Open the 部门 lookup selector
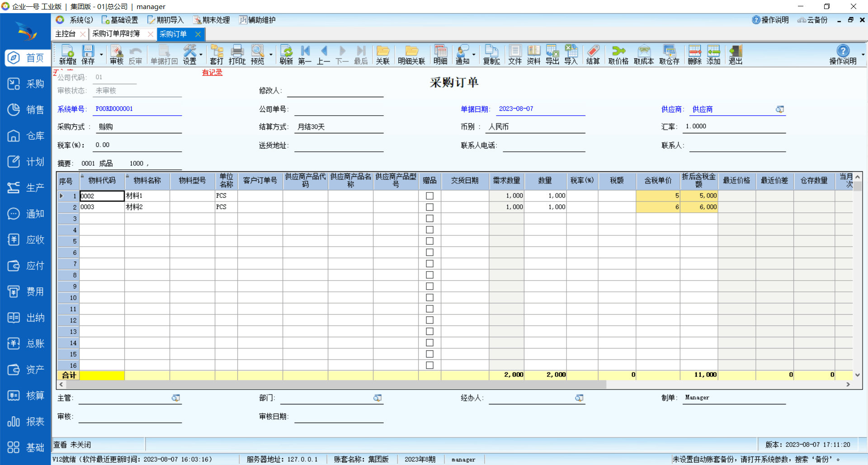The height and width of the screenshot is (465, 868). (377, 398)
